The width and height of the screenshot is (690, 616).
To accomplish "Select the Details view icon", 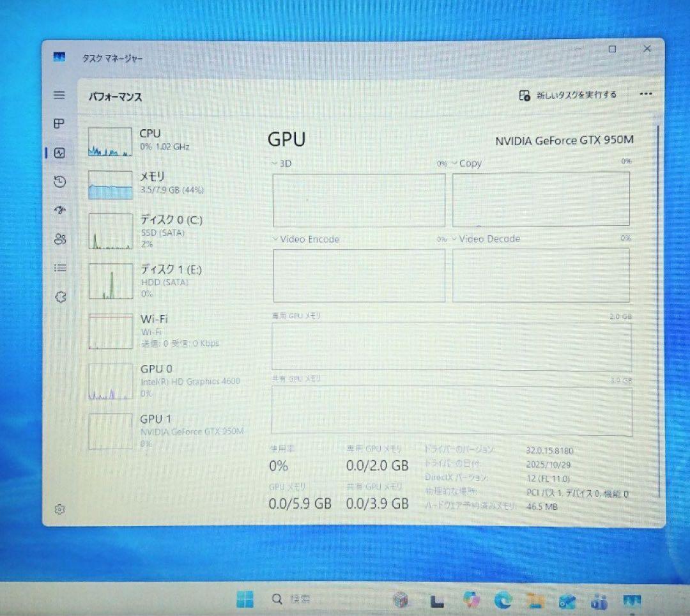I will [59, 268].
